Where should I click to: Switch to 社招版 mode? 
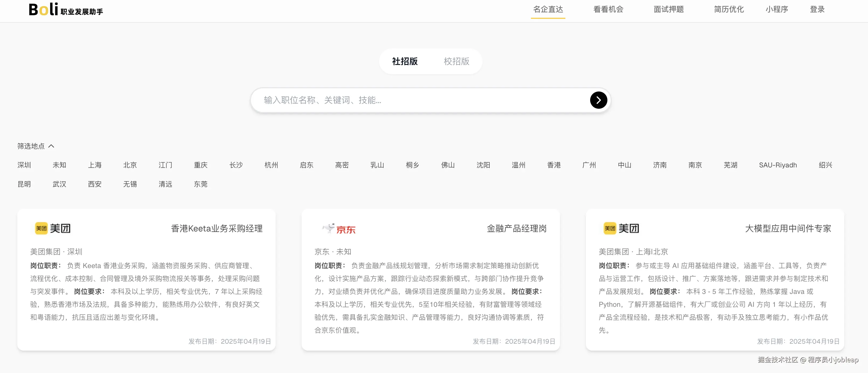click(x=405, y=61)
